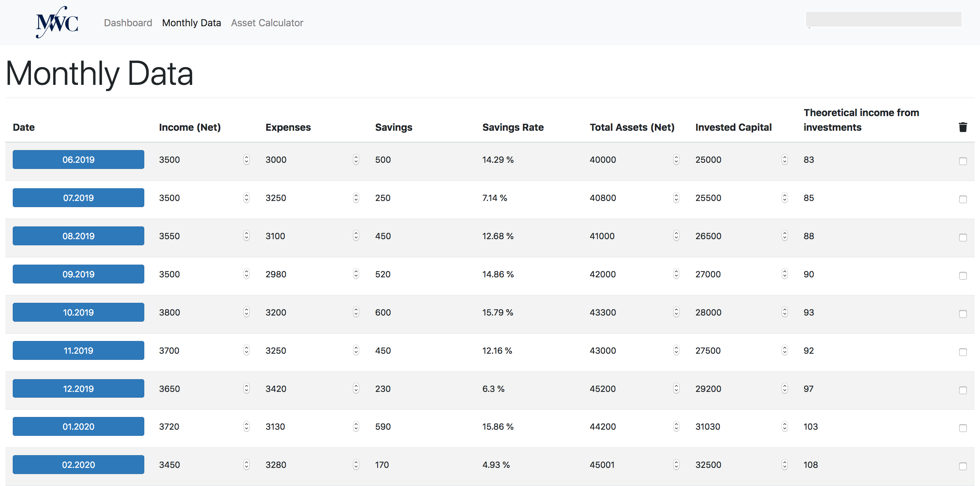
Task: Click invested capital stepper for 02.2020
Action: point(785,464)
